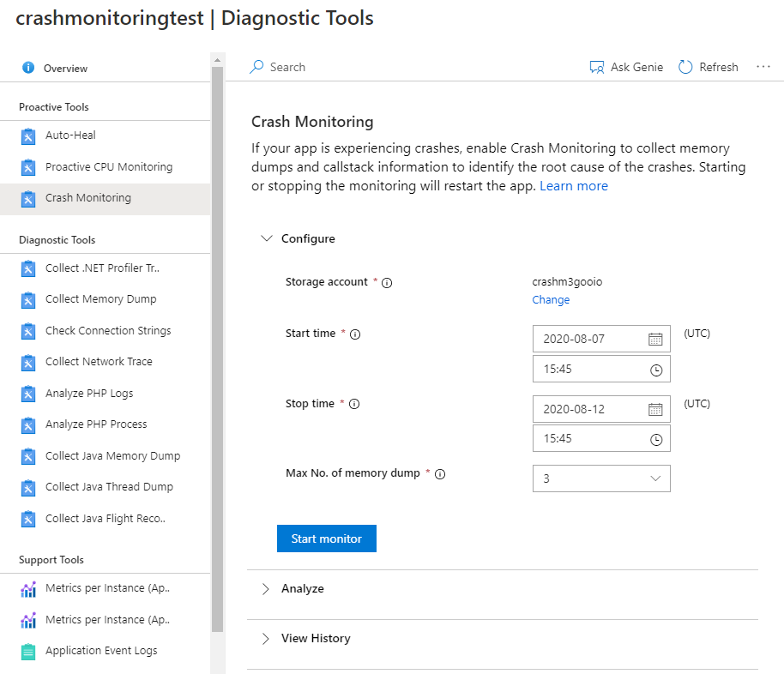The height and width of the screenshot is (674, 784).
Task: Click the Start time calendar icon
Action: pyautogui.click(x=655, y=339)
